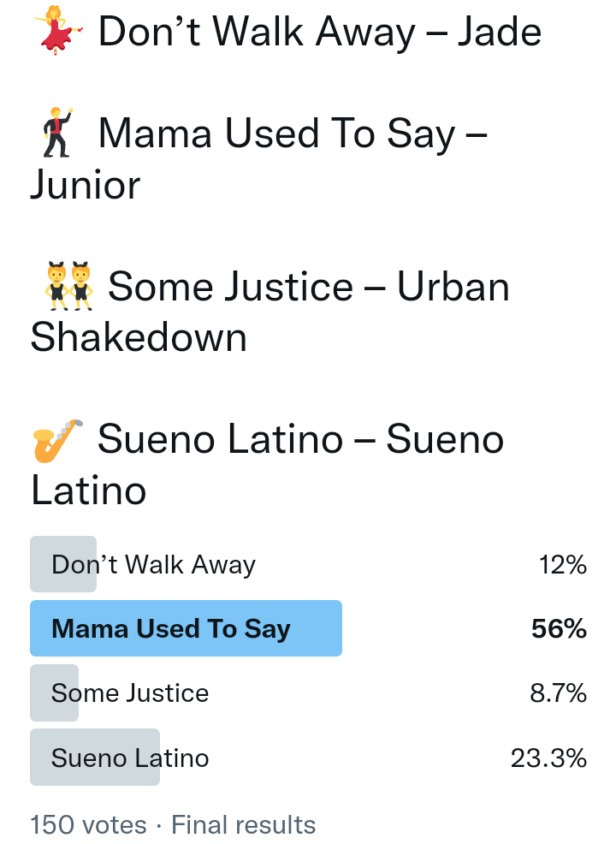Select the "Don't Walk Away" poll result row

(154, 565)
